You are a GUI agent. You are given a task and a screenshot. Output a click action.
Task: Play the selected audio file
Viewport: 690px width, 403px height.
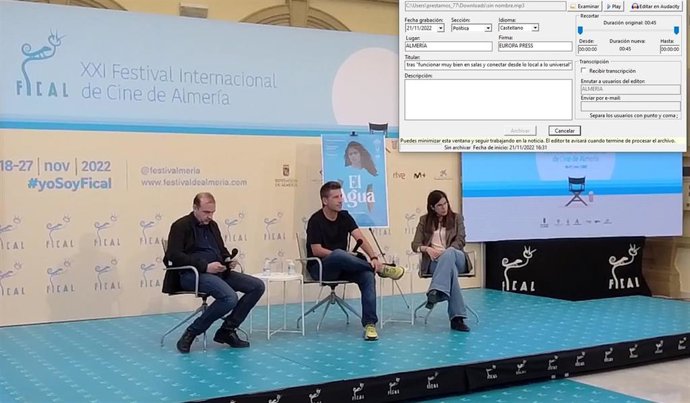pos(614,6)
